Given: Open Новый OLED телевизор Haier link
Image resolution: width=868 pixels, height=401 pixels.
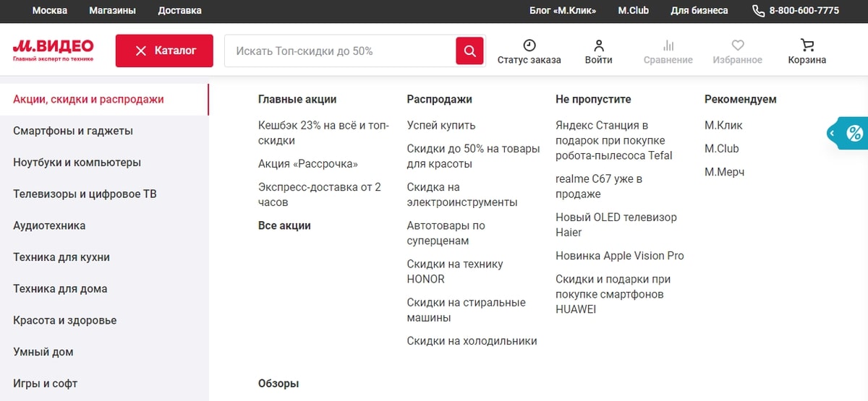Looking at the screenshot, I should [616, 225].
